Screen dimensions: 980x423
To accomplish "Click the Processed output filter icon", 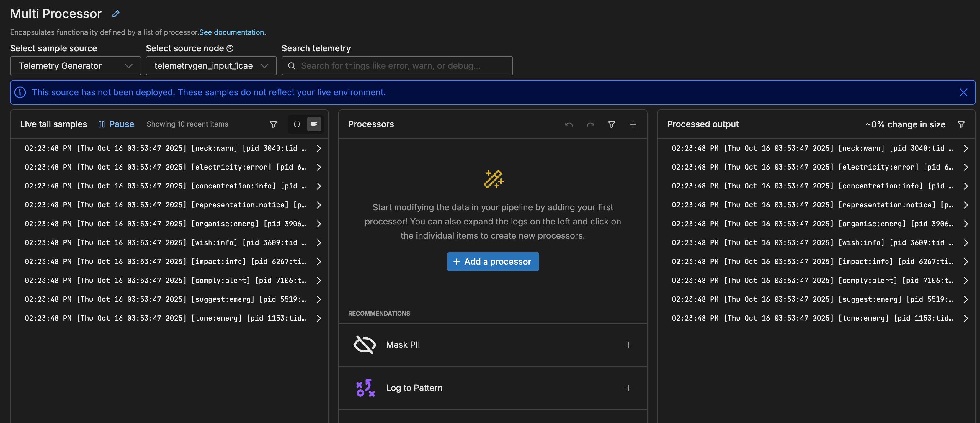I will click(x=961, y=124).
